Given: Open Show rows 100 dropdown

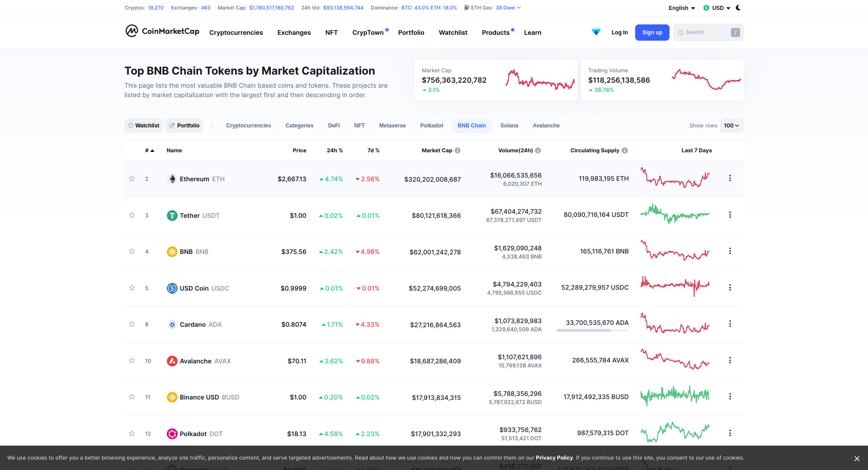Looking at the screenshot, I should 731,126.
